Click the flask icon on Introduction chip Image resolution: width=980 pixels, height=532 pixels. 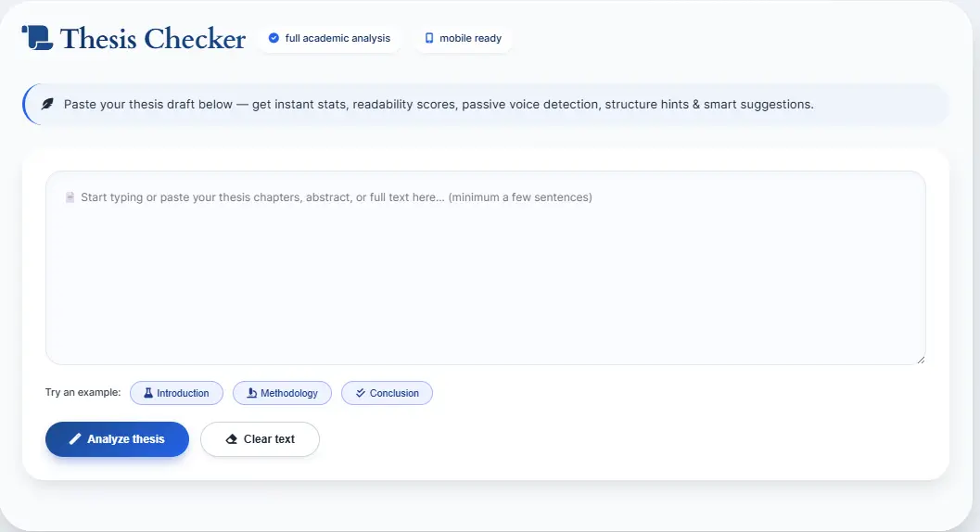[148, 393]
